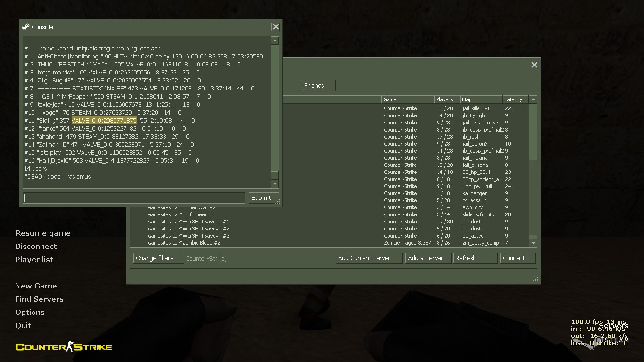Screen dimensions: 644x362
Task: Select the cs_assault server row
Action: click(405, 200)
